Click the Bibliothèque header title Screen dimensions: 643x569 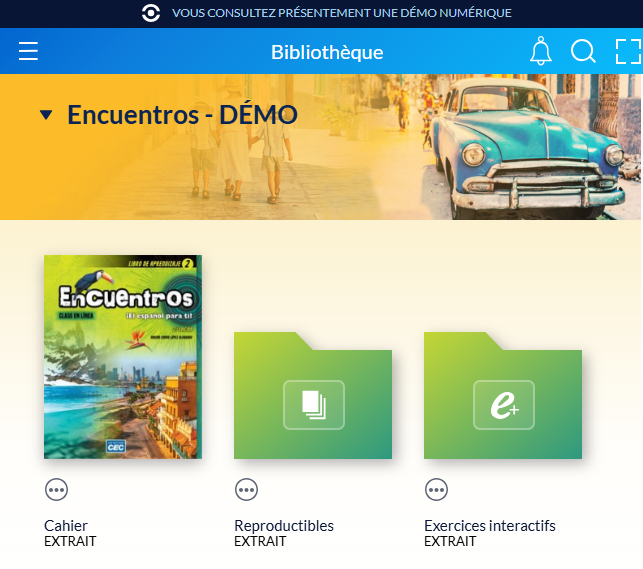(327, 52)
